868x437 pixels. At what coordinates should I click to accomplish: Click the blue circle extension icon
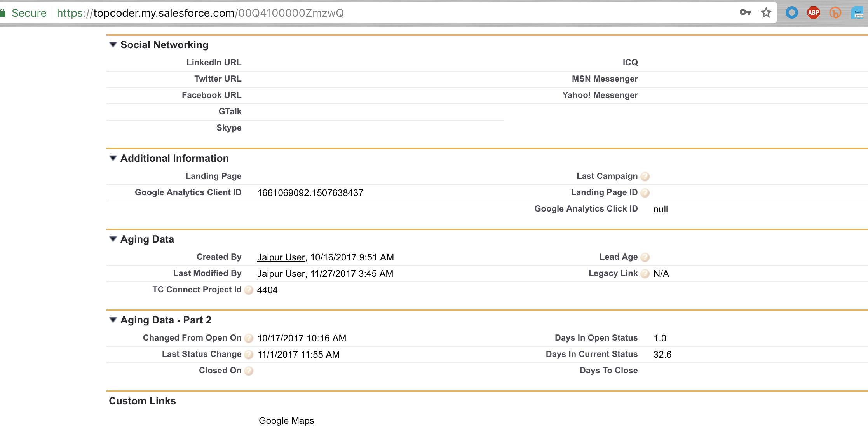coord(791,13)
